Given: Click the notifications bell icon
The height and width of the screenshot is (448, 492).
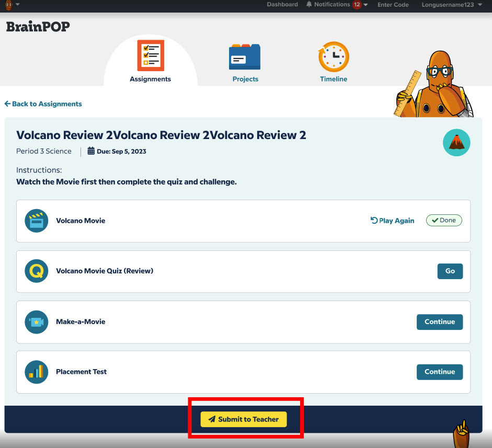Looking at the screenshot, I should (x=309, y=5).
